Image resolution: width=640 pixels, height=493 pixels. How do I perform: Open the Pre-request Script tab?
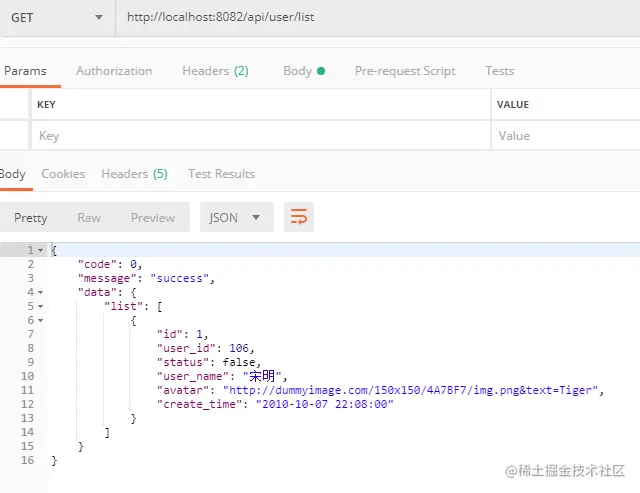pyautogui.click(x=405, y=71)
